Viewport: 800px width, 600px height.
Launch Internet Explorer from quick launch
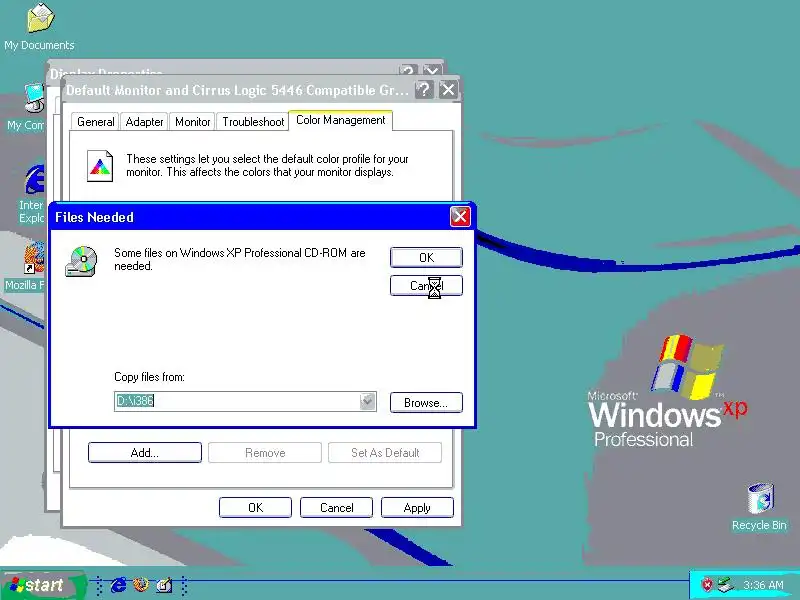[x=118, y=585]
